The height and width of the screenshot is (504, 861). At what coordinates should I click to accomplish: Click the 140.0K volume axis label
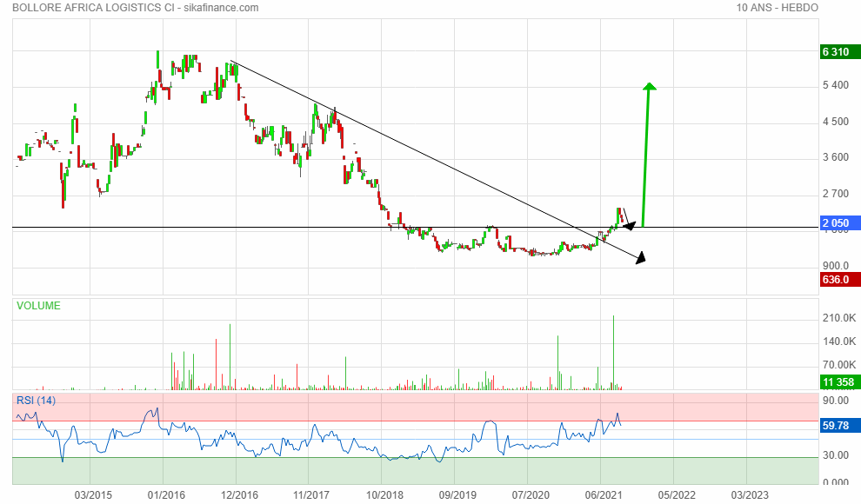coord(839,342)
